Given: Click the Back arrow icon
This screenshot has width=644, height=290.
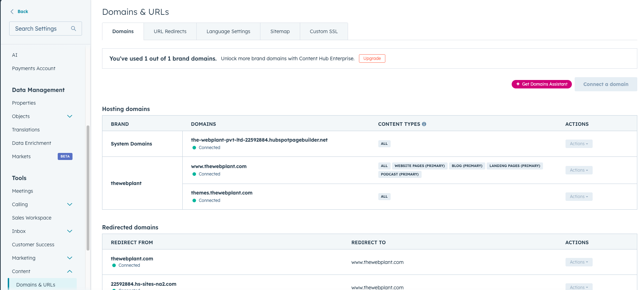Looking at the screenshot, I should [12, 12].
